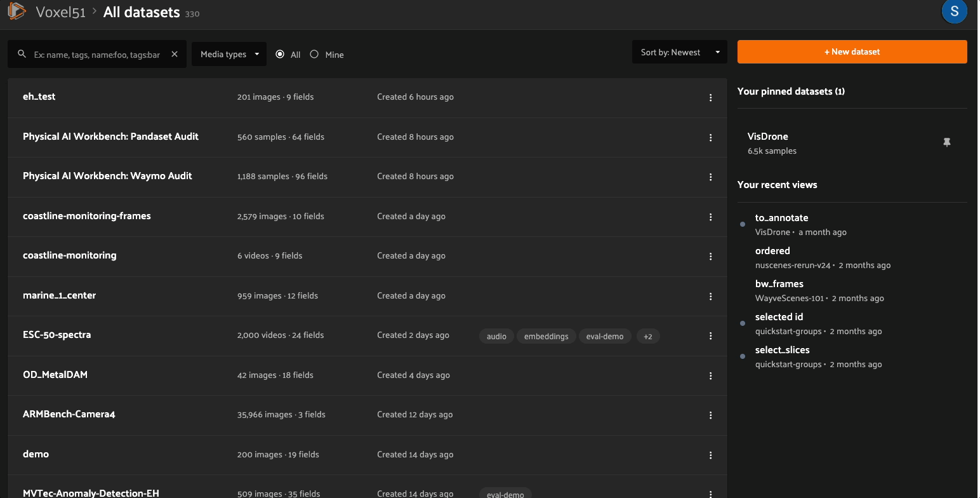
Task: Open three-dot menu for eh_test dataset
Action: click(x=710, y=98)
